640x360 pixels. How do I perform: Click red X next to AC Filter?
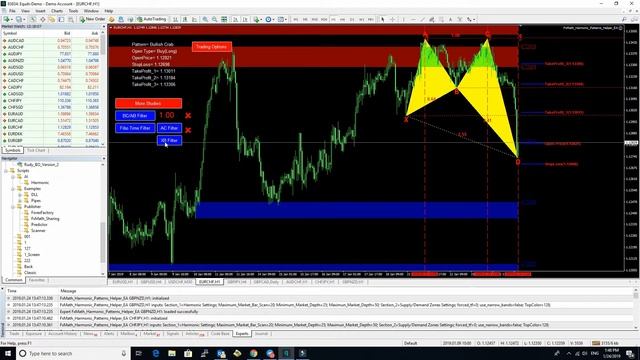[x=188, y=130]
